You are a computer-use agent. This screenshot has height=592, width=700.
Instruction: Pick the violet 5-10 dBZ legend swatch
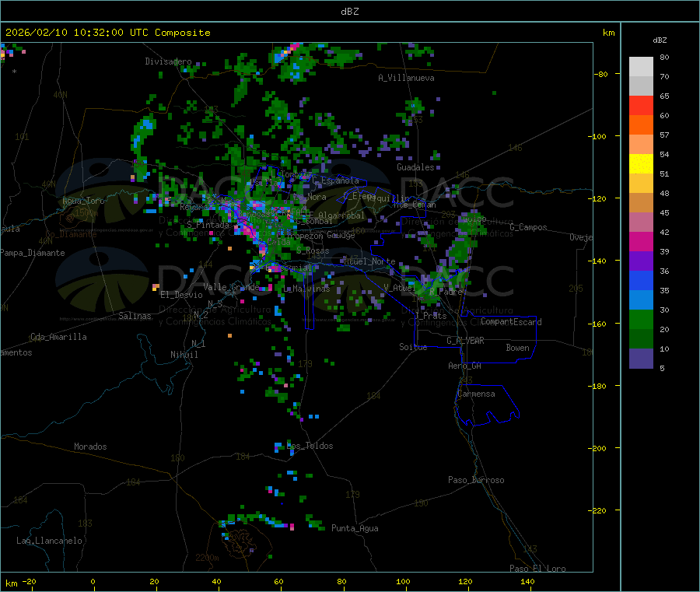(x=641, y=359)
